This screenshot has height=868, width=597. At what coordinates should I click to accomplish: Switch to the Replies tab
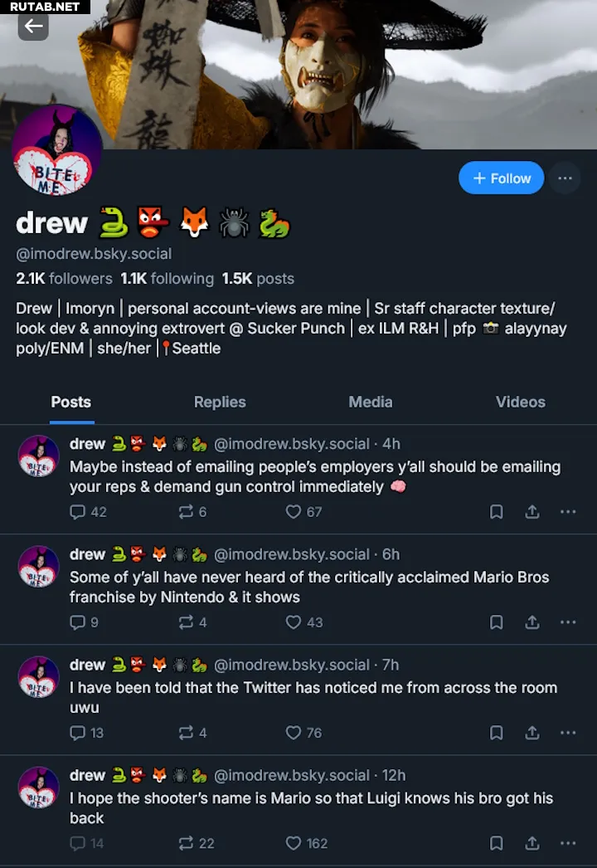pyautogui.click(x=220, y=402)
